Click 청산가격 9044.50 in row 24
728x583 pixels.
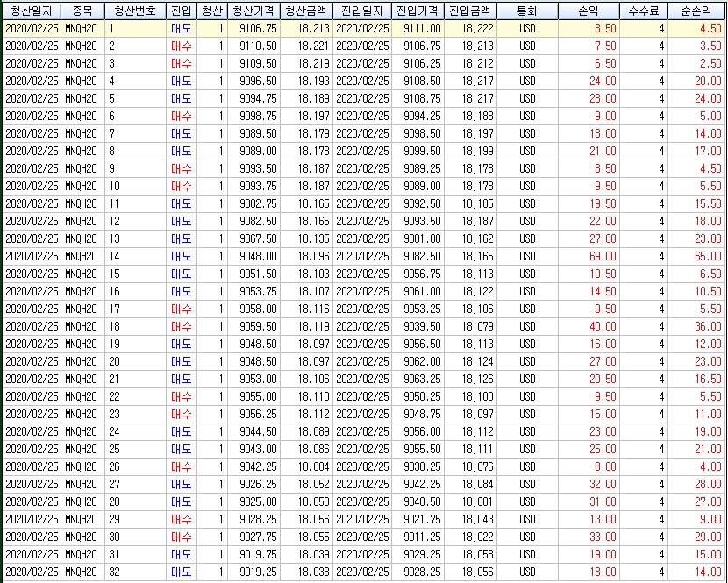[x=258, y=431]
